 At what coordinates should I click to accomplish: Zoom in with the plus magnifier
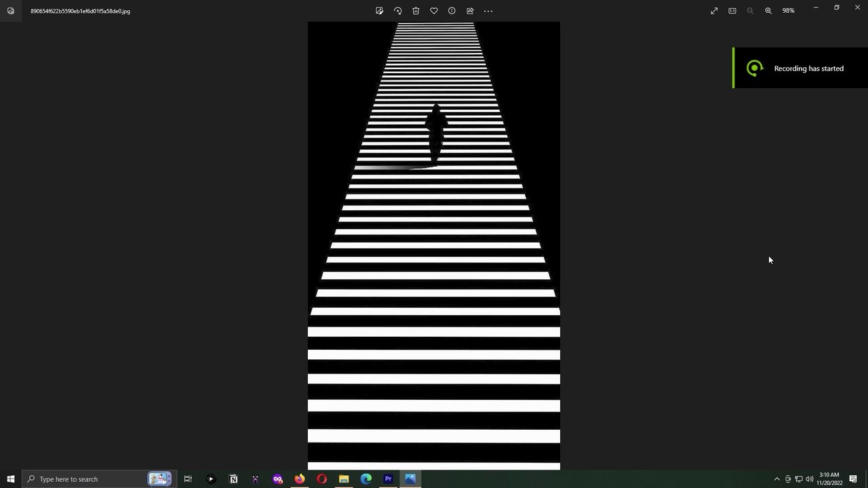click(768, 11)
